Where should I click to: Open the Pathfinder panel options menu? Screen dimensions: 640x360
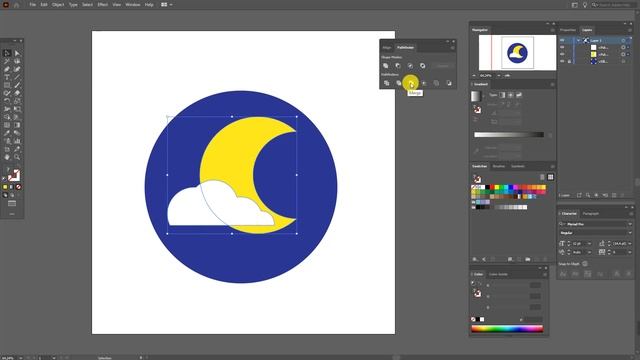(452, 48)
